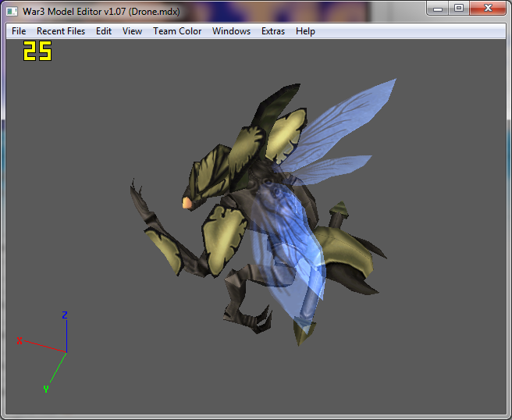
Task: Click the yellow 25 frame counter
Action: pyautogui.click(x=37, y=51)
